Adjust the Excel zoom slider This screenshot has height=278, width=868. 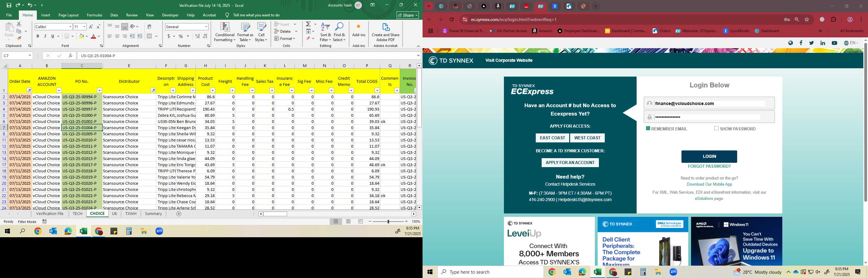(388, 221)
